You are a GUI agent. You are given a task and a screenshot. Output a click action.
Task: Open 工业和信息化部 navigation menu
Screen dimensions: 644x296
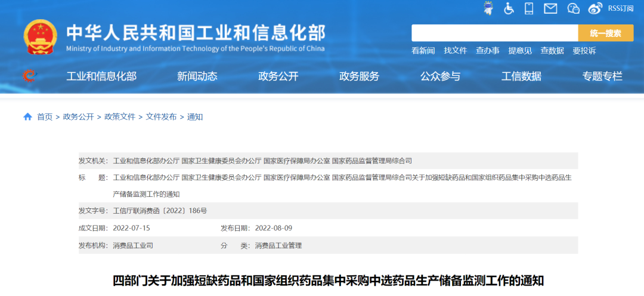point(101,76)
